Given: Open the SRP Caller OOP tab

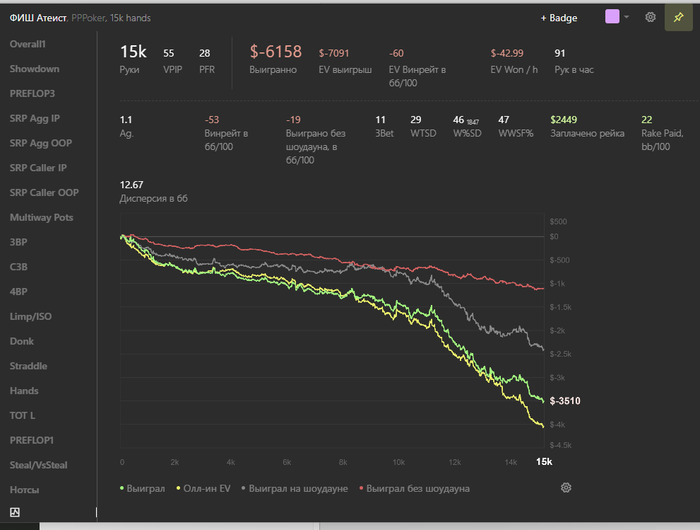Looking at the screenshot, I should point(44,193).
